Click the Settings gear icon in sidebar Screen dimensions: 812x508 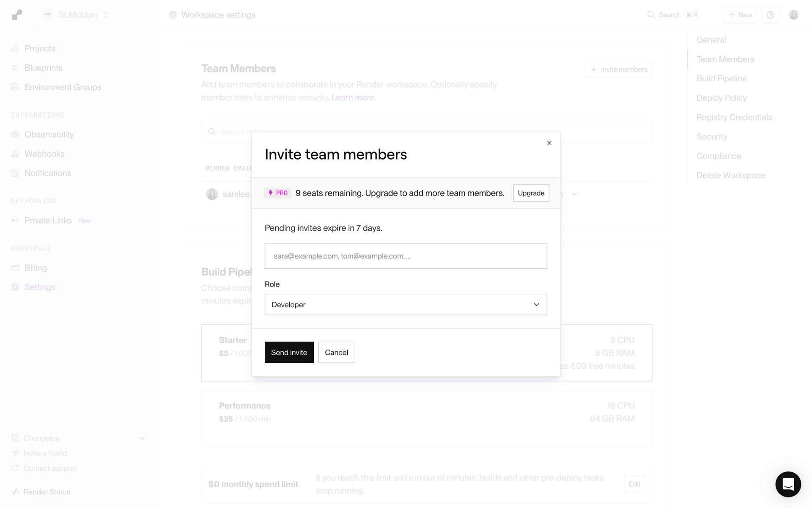15,287
